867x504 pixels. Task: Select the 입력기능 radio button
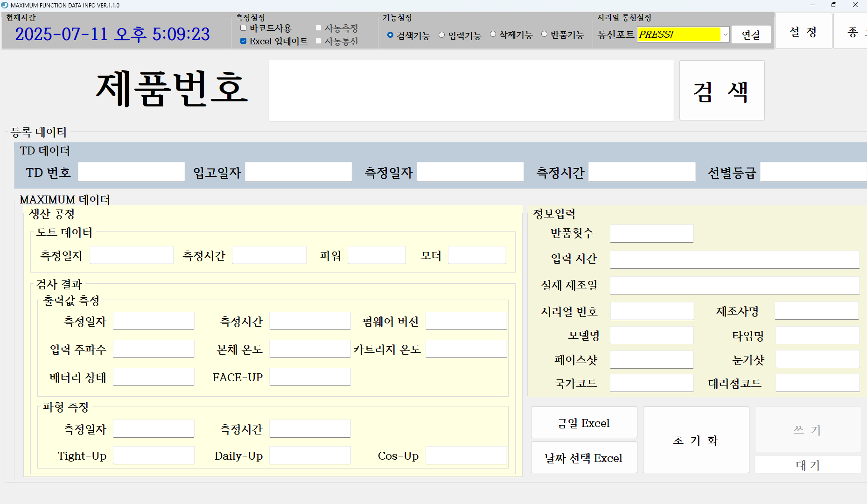coord(441,34)
